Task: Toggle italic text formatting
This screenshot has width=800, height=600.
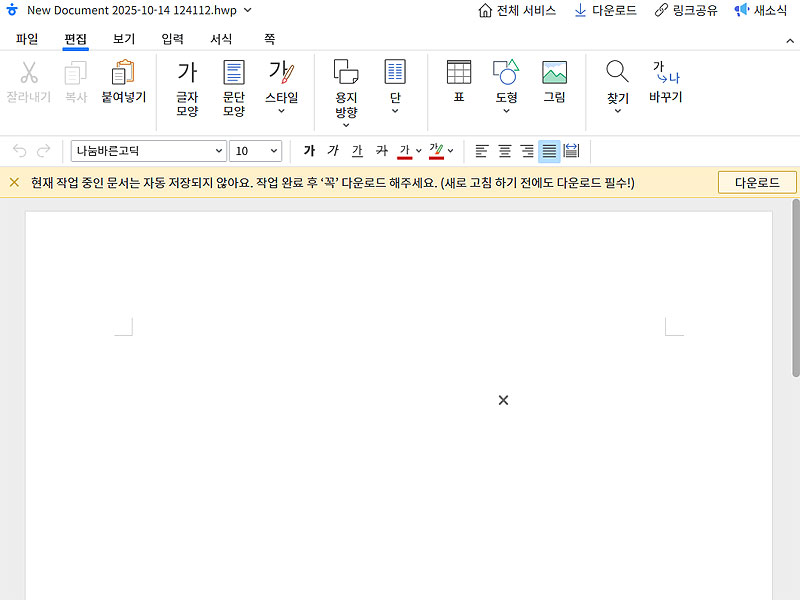Action: pyautogui.click(x=333, y=150)
